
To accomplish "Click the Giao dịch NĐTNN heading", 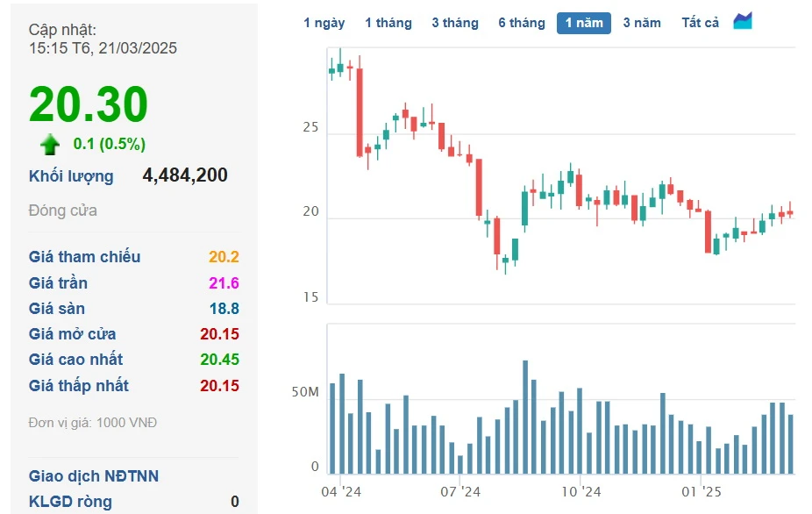I will tap(94, 476).
